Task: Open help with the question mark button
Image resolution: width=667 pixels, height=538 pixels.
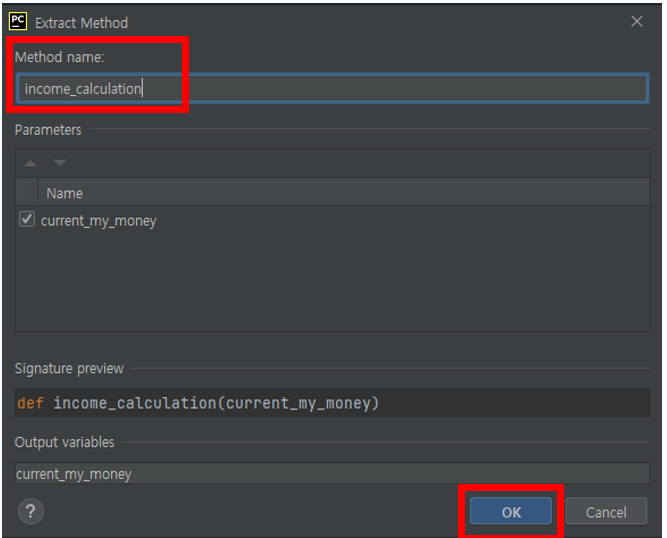Action: tap(31, 511)
